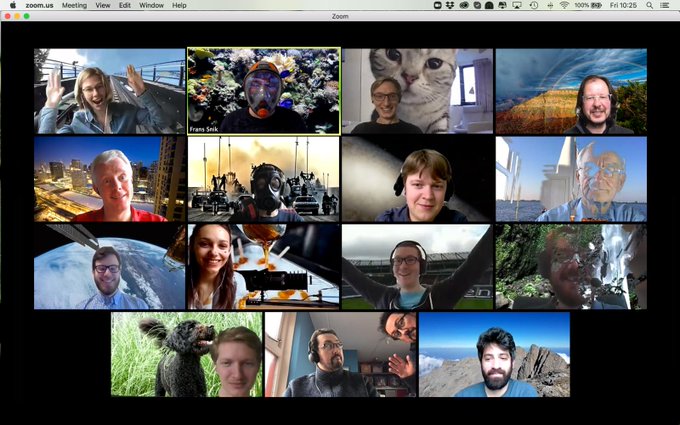Select the video tile with cat background
The image size is (680, 425).
coord(417,91)
